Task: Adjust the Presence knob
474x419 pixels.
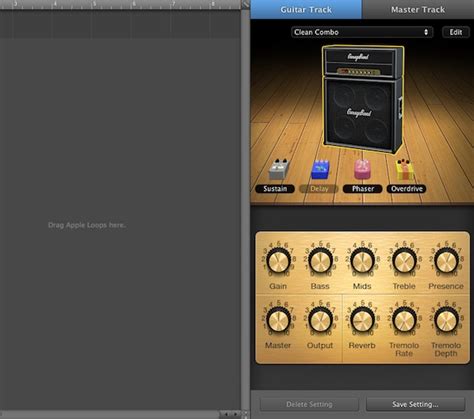Action: pos(446,261)
